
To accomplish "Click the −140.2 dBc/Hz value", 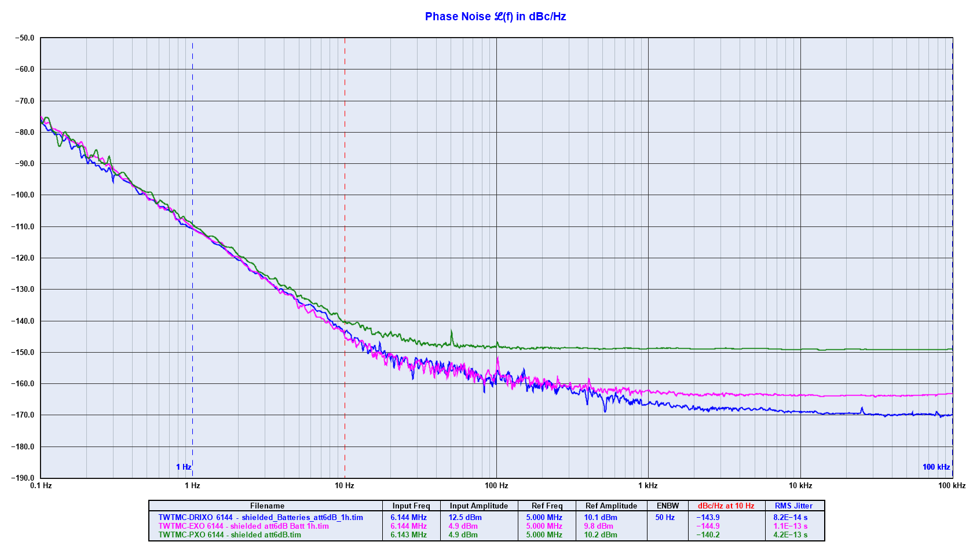I will [708, 535].
